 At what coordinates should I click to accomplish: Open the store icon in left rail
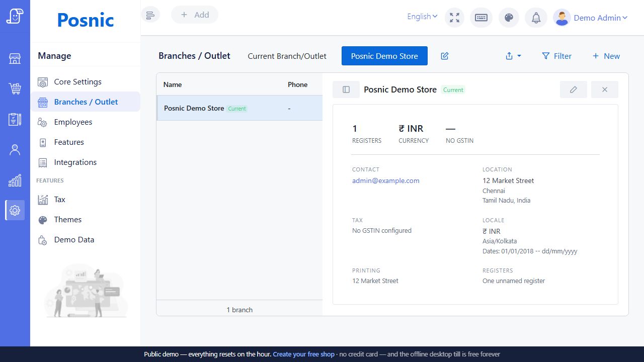[x=15, y=59]
